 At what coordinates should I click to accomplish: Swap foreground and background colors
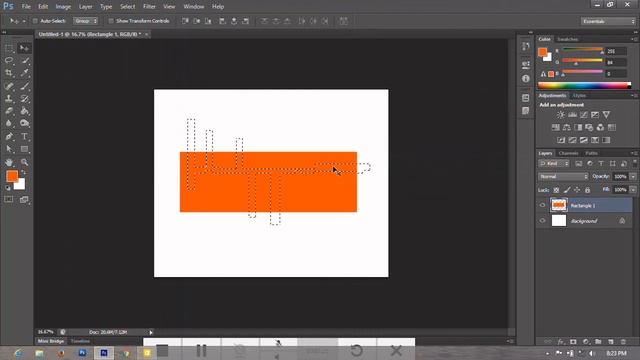(x=23, y=172)
